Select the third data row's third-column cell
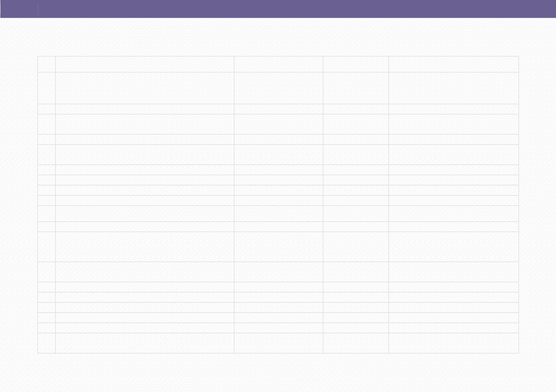This screenshot has height=392, width=556. (x=279, y=124)
